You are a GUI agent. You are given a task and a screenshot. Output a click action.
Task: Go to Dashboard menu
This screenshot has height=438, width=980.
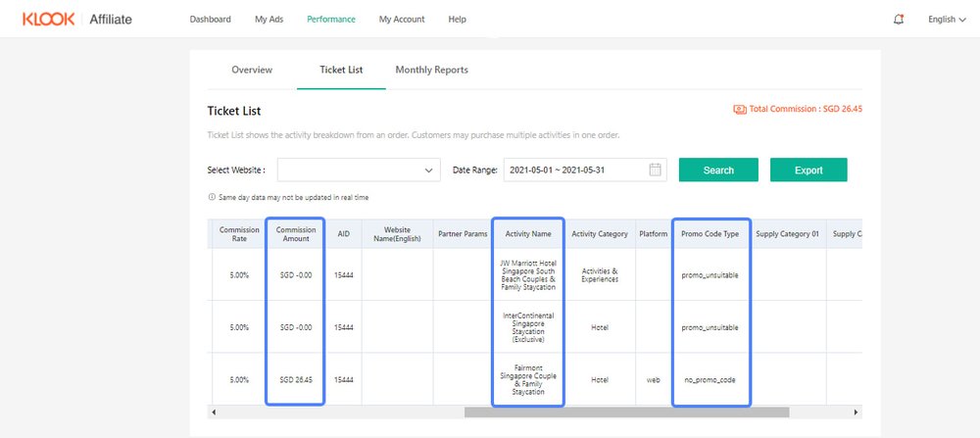pos(210,20)
